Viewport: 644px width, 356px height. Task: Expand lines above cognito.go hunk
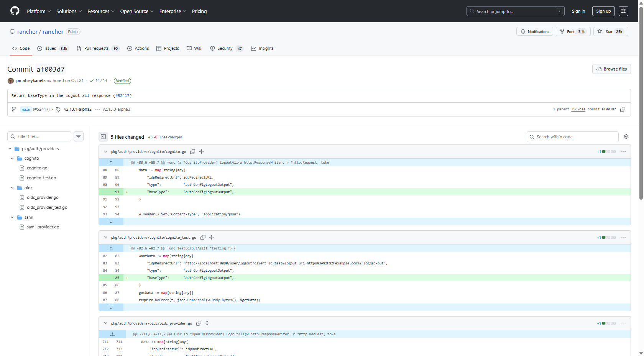tap(111, 162)
